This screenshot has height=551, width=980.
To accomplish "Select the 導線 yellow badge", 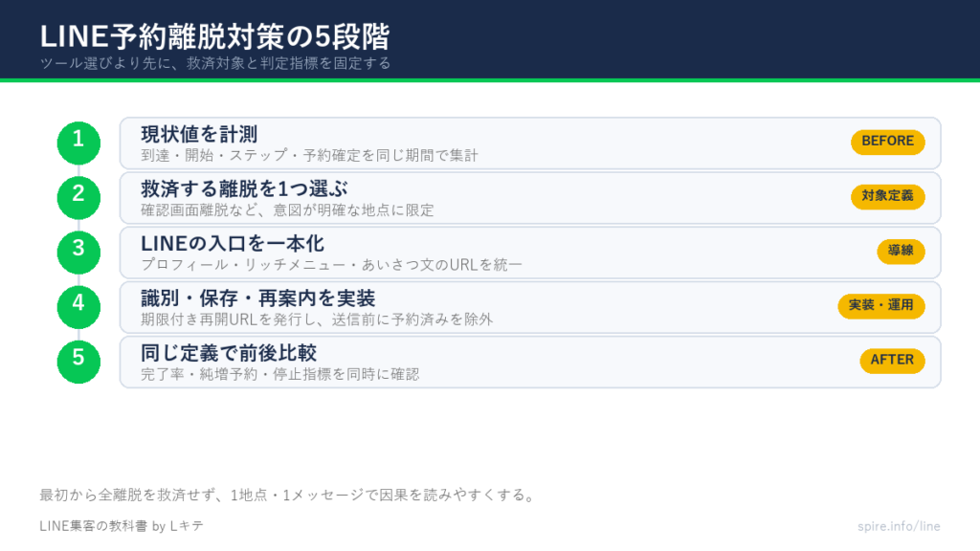I will 901,252.
